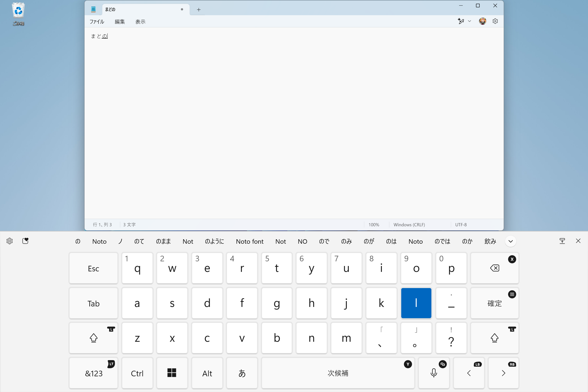Undock the touch keyboard with dock icon
The width and height of the screenshot is (588, 392).
click(562, 241)
